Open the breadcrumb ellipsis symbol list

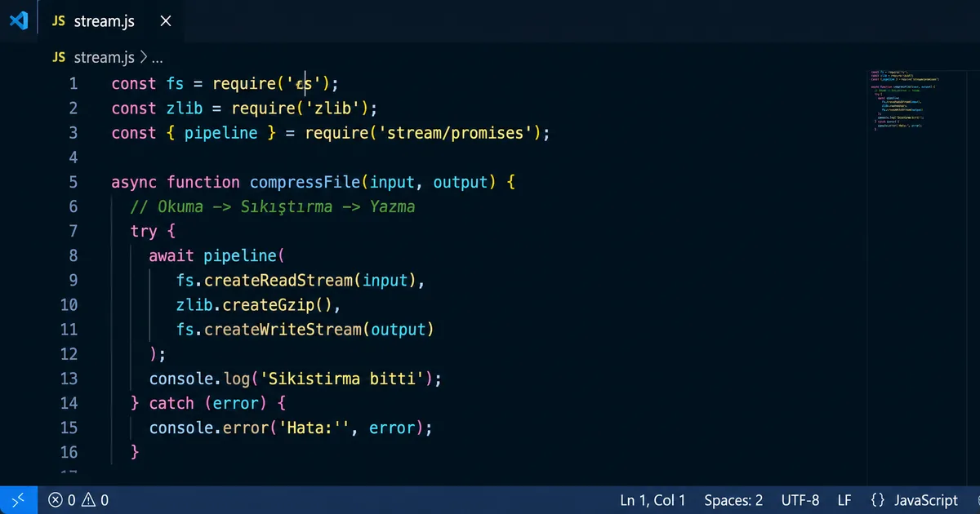pos(158,59)
